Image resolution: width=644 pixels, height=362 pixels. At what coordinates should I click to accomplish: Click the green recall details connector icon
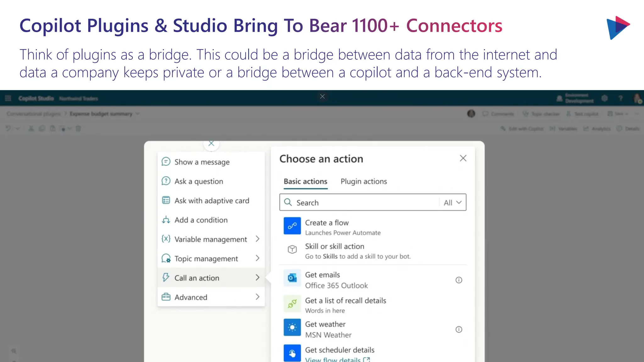tap(292, 304)
